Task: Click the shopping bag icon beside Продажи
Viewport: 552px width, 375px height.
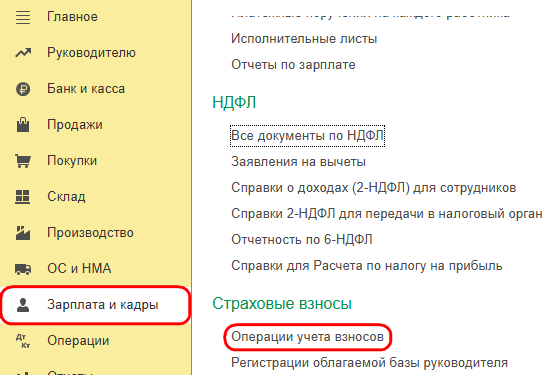Action: [x=23, y=125]
